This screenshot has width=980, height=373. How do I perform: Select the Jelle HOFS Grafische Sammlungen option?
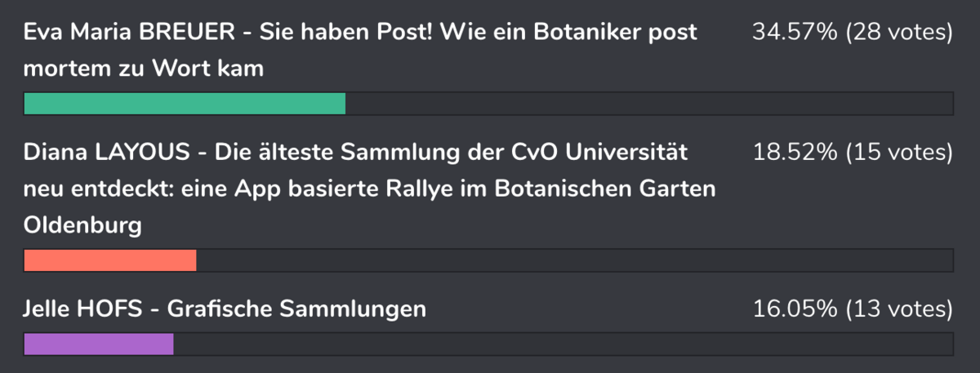(225, 309)
